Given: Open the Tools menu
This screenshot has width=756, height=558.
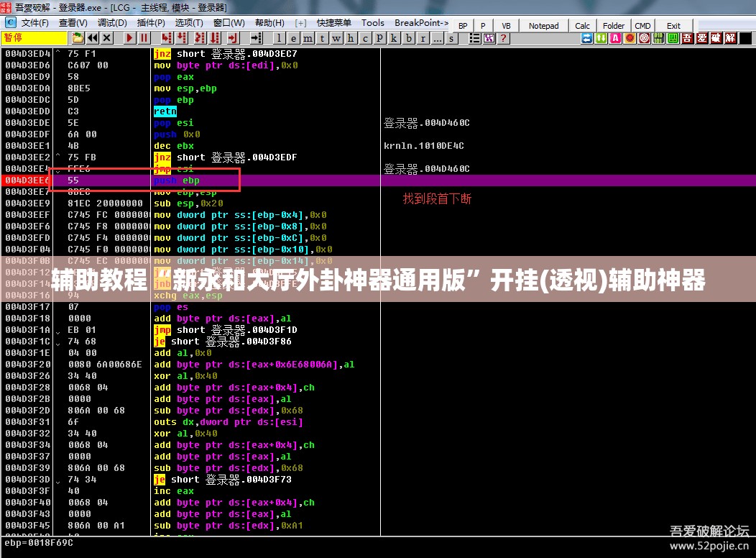Looking at the screenshot, I should tap(373, 23).
